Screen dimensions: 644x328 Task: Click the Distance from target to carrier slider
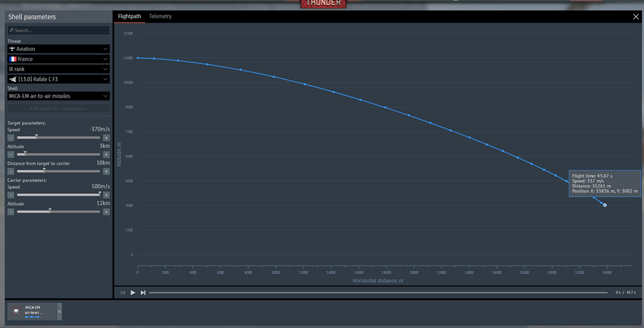(x=59, y=171)
